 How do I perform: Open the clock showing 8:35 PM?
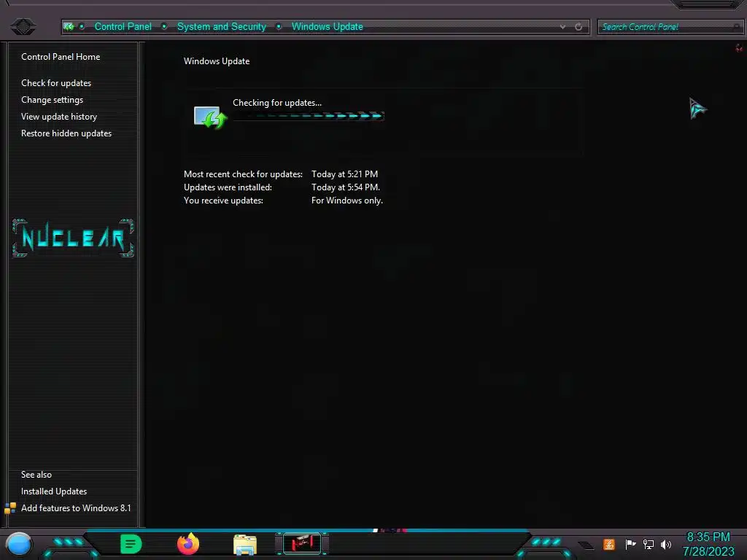708,544
